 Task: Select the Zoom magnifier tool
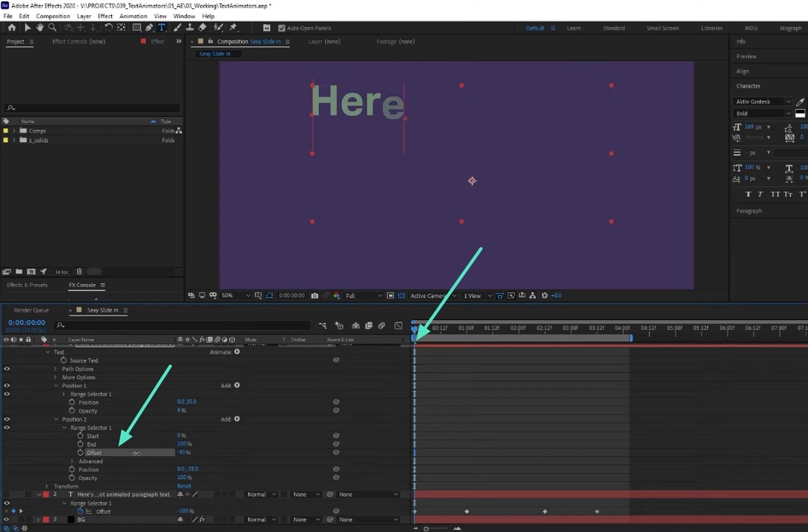(x=52, y=28)
